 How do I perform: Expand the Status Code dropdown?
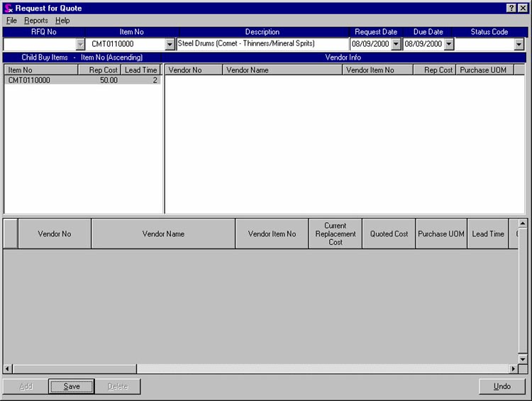coord(519,44)
